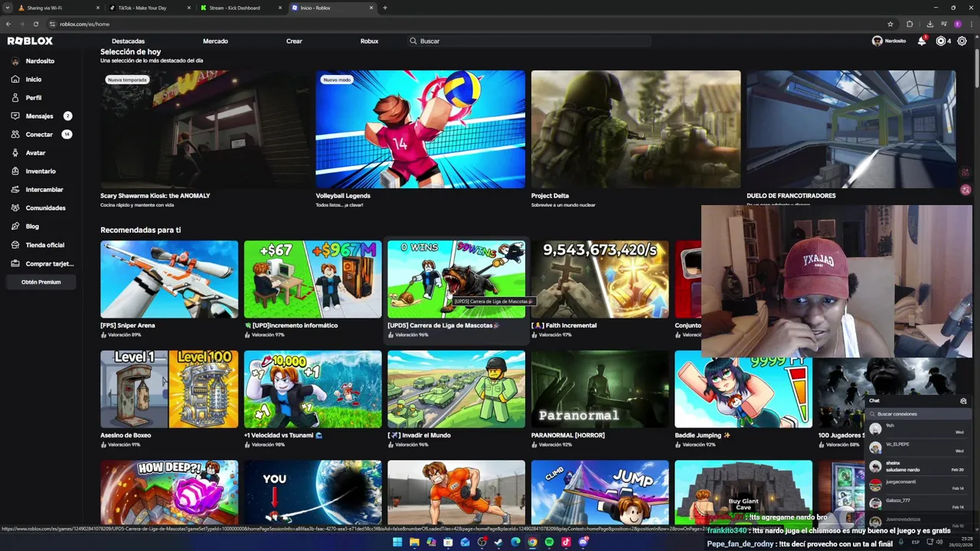Switch to the Stream - Kick Dashboard tab
This screenshot has width=980, height=551.
click(240, 8)
